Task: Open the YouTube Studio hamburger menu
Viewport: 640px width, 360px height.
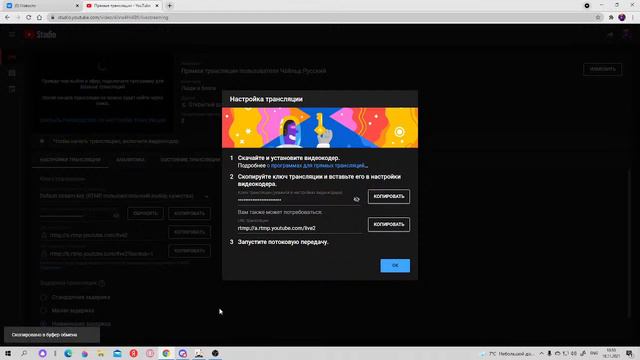Action: [12, 35]
